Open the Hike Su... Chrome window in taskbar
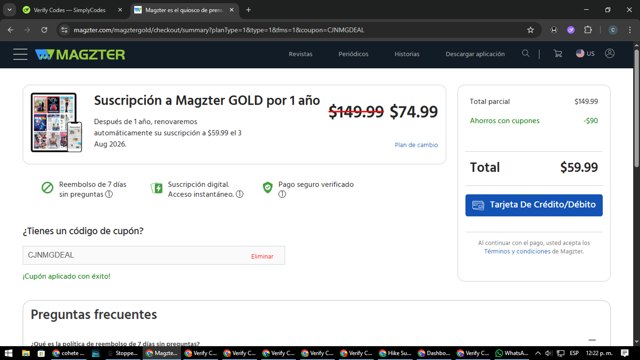Image resolution: width=640 pixels, height=360 pixels. tap(395, 353)
